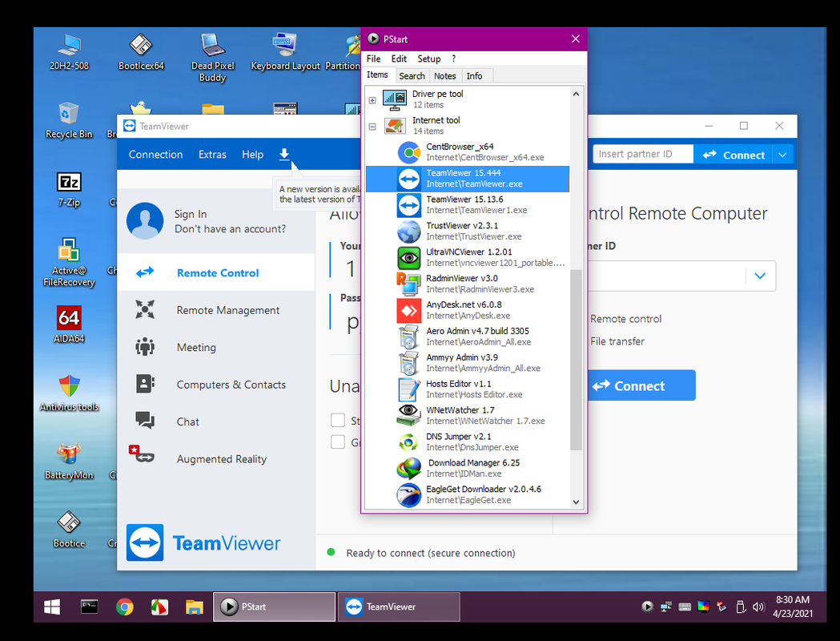Screen dimensions: 840x641
Task: Open Remote Management icon in TeamViewer sidebar
Action: pos(145,310)
